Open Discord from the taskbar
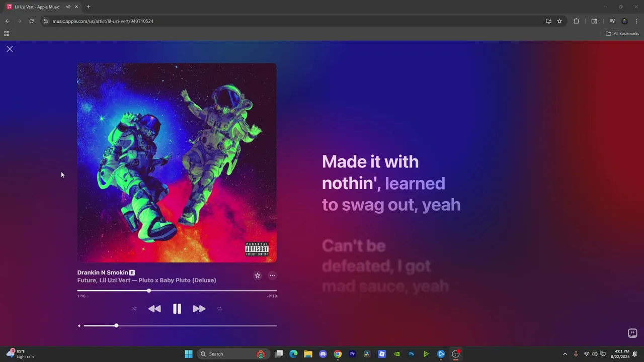 323,354
